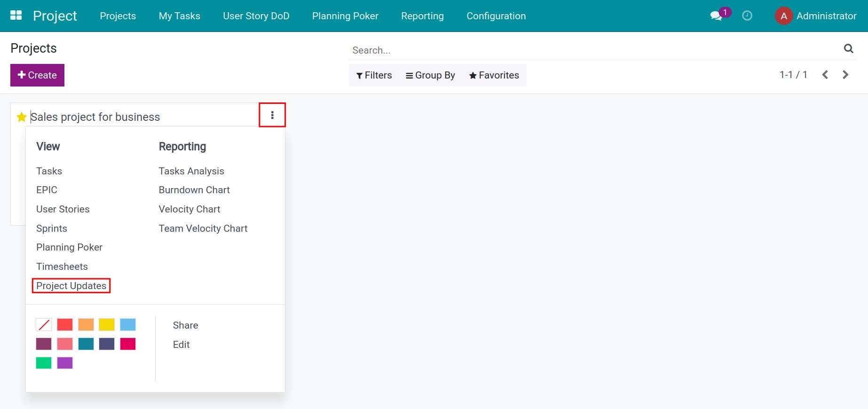
Task: Open the conversations chat icon
Action: (x=716, y=16)
